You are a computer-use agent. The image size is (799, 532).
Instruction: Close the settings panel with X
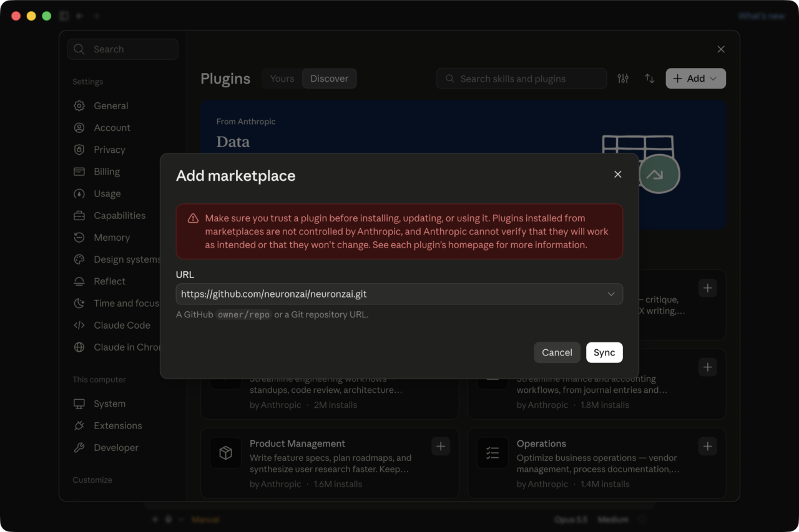pyautogui.click(x=721, y=49)
